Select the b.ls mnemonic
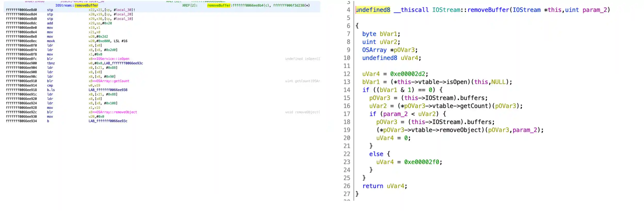The image size is (644, 211). pos(51,90)
